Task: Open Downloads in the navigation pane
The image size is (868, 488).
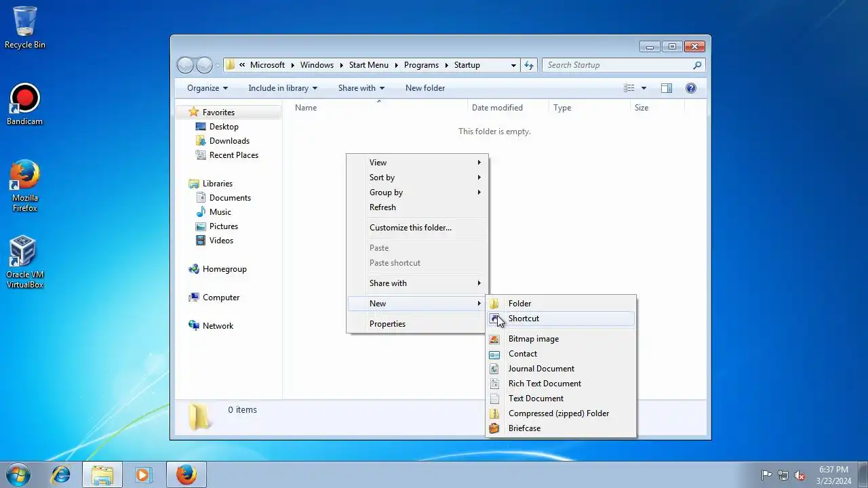Action: pyautogui.click(x=229, y=141)
